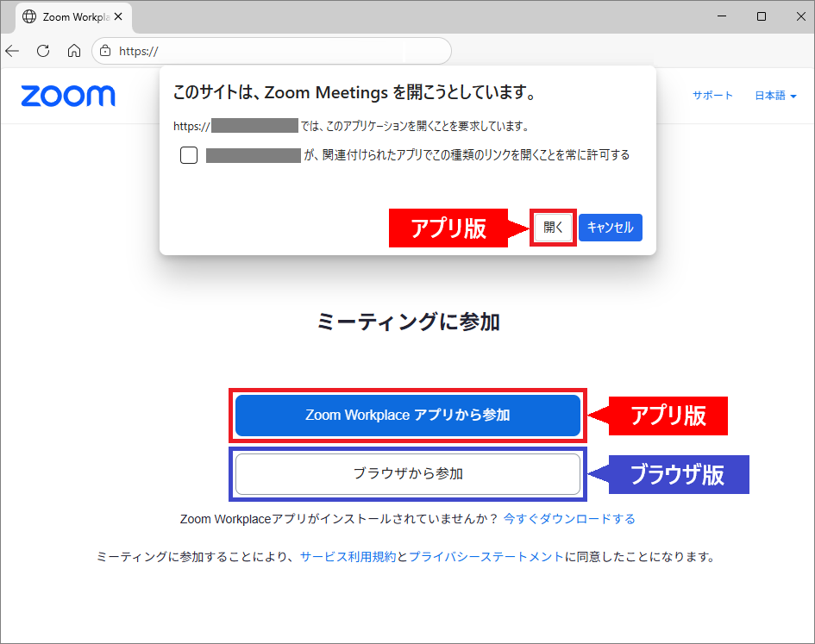815x644 pixels.
Task: Click the ミーティングに参加 heading area
Action: pyautogui.click(x=407, y=321)
